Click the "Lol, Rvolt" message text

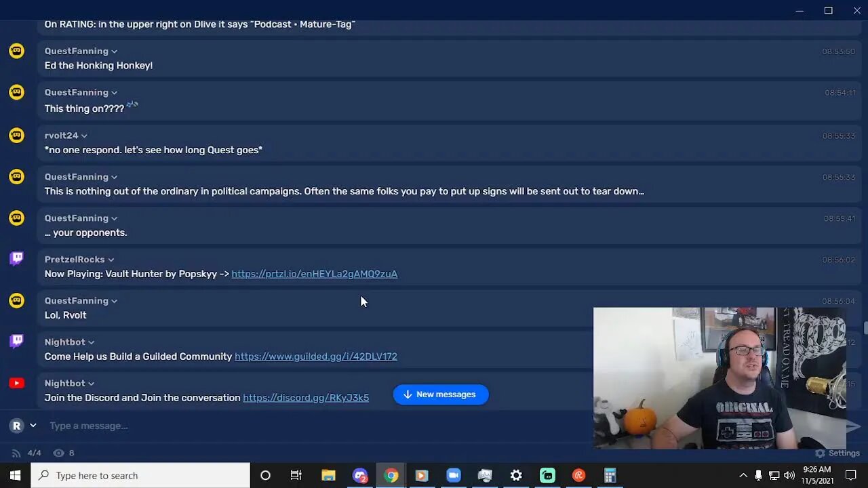[65, 315]
